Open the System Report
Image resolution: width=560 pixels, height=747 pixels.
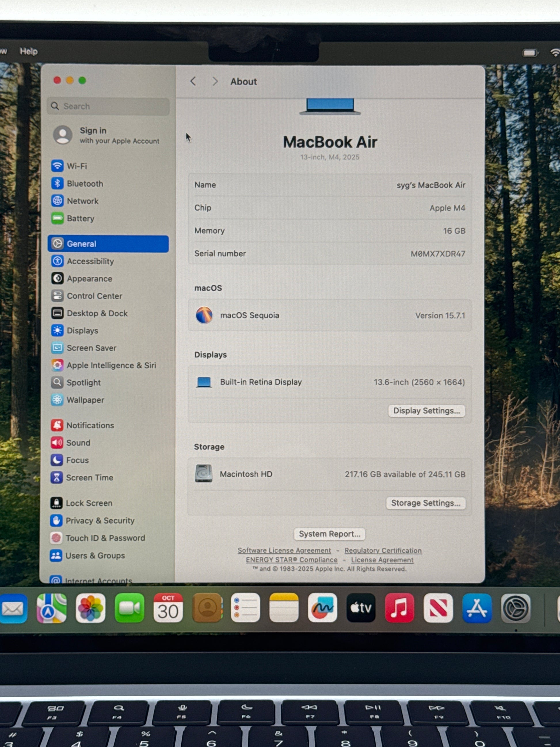(329, 534)
